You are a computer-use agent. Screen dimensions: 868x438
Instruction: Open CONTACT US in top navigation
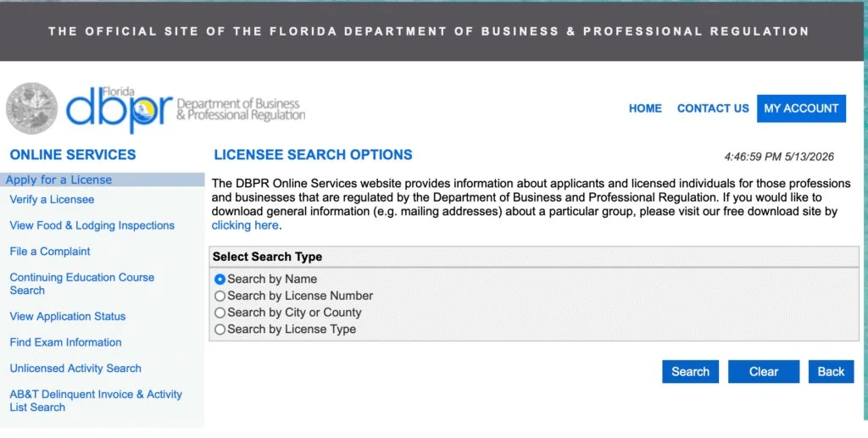point(713,108)
